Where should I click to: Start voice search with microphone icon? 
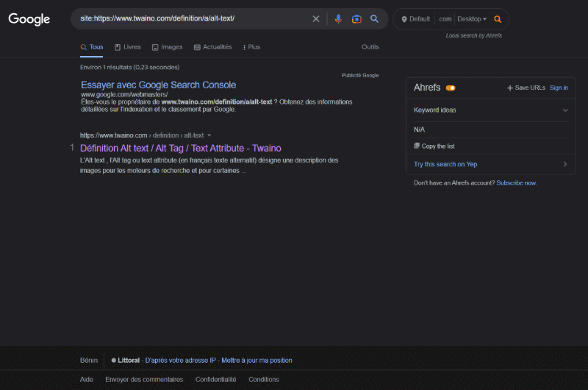tap(338, 19)
